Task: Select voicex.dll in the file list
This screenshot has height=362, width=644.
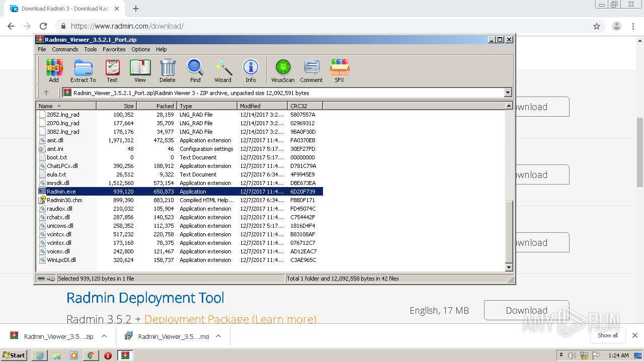Action: (x=181, y=251)
